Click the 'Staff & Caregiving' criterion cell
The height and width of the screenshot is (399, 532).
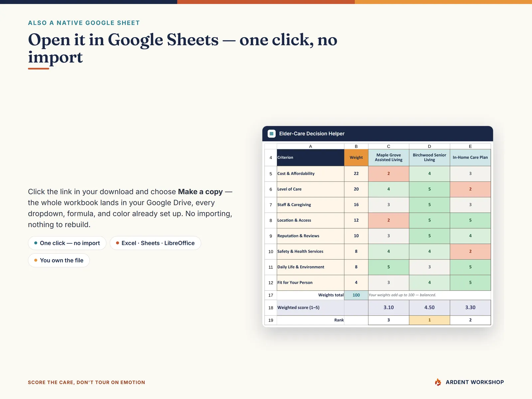311,205
